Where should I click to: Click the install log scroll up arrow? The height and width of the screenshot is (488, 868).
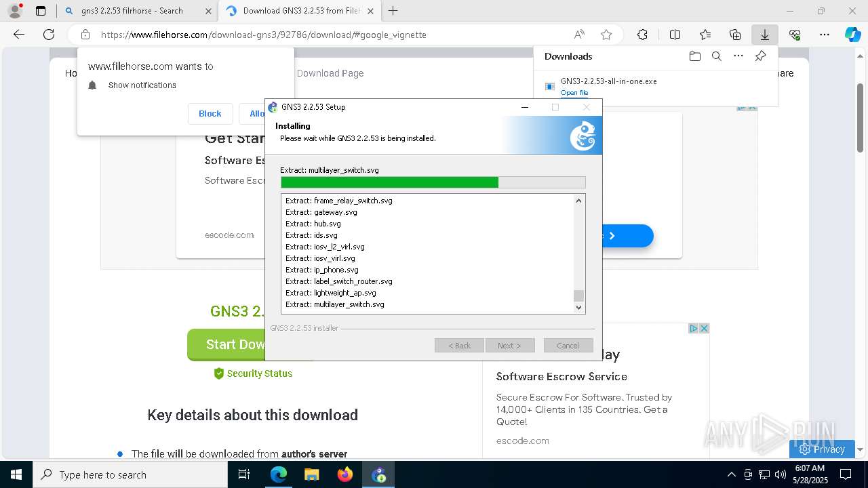pos(578,201)
